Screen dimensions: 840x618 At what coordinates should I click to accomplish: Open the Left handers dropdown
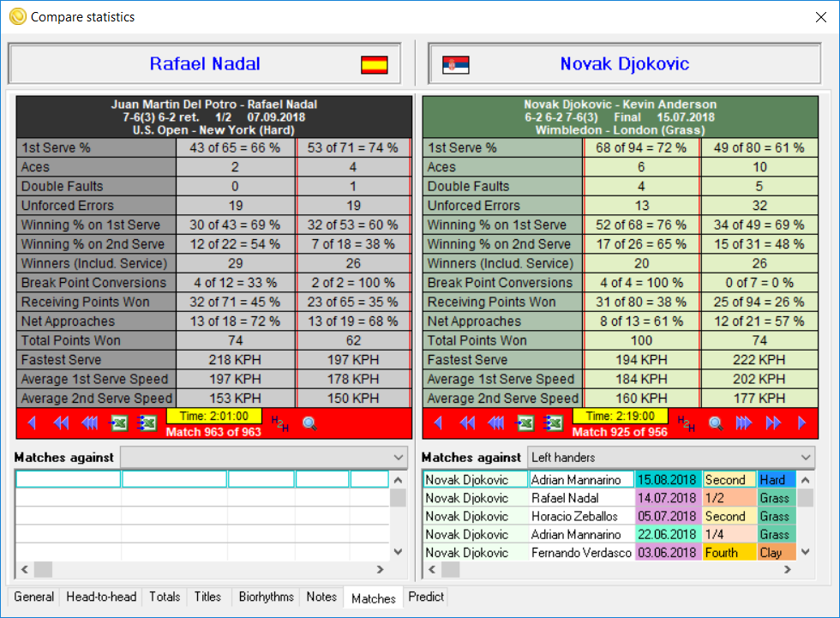[670, 458]
